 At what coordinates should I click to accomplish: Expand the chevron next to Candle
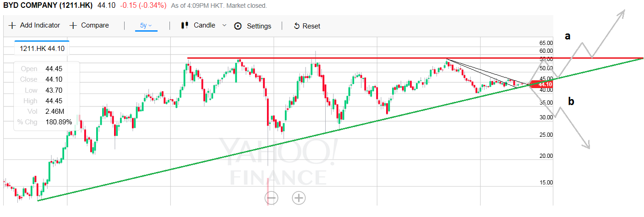click(224, 25)
